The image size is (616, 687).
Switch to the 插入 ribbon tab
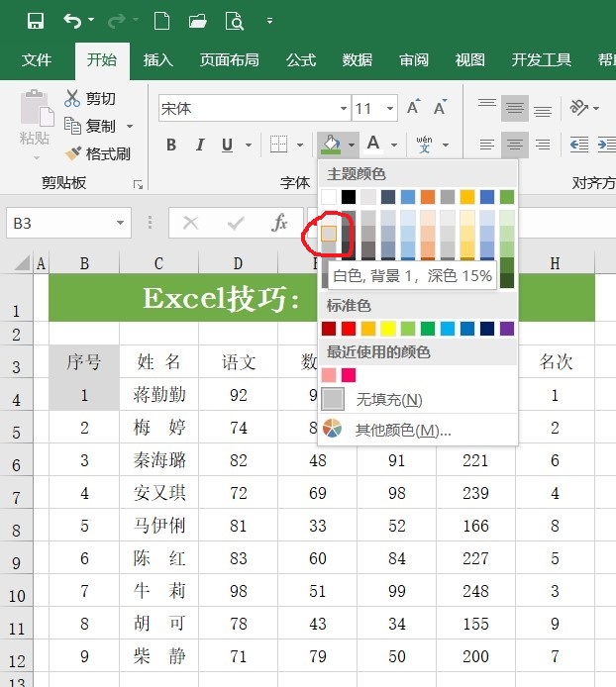pyautogui.click(x=157, y=60)
